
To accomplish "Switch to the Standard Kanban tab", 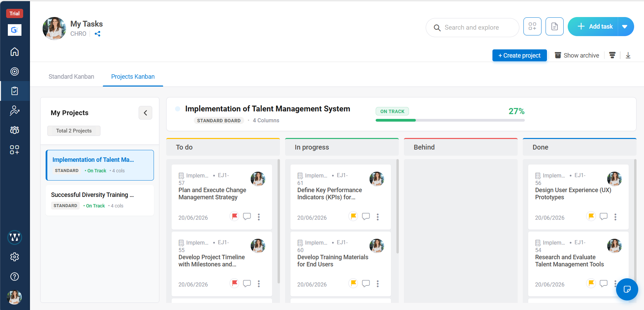I will (71, 77).
